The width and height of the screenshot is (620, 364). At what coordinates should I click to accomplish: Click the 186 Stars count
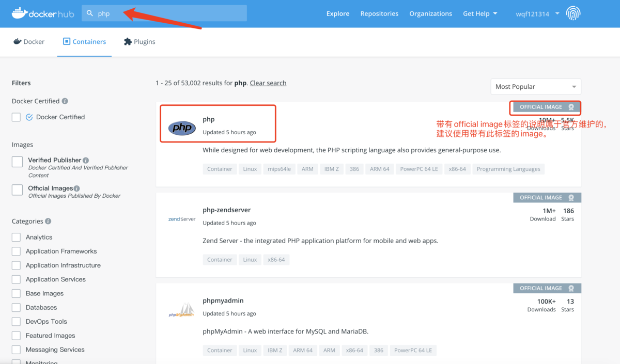pos(568,214)
